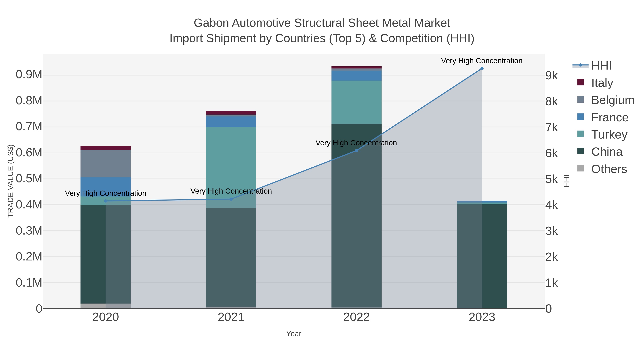The width and height of the screenshot is (644, 362).
Task: Click the 0.1M tick on the left axis
Action: pos(29,283)
